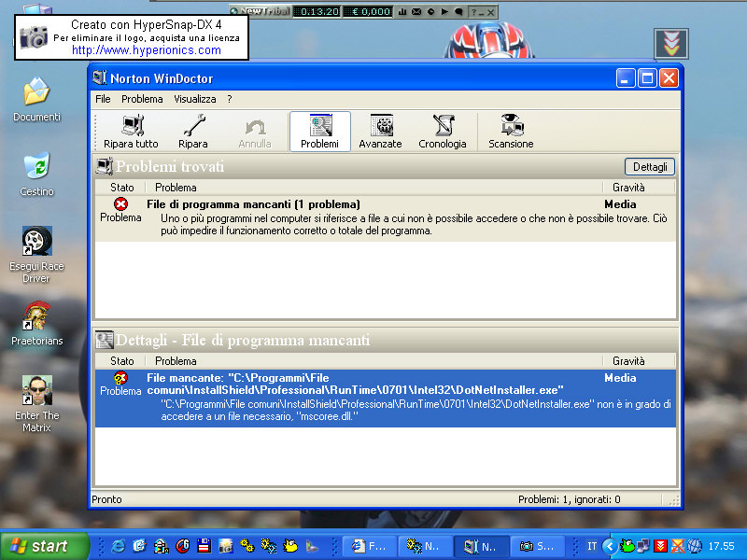This screenshot has width=747, height=560.
Task: Select the 'File di programma mancanti' problem row
Action: (x=386, y=217)
